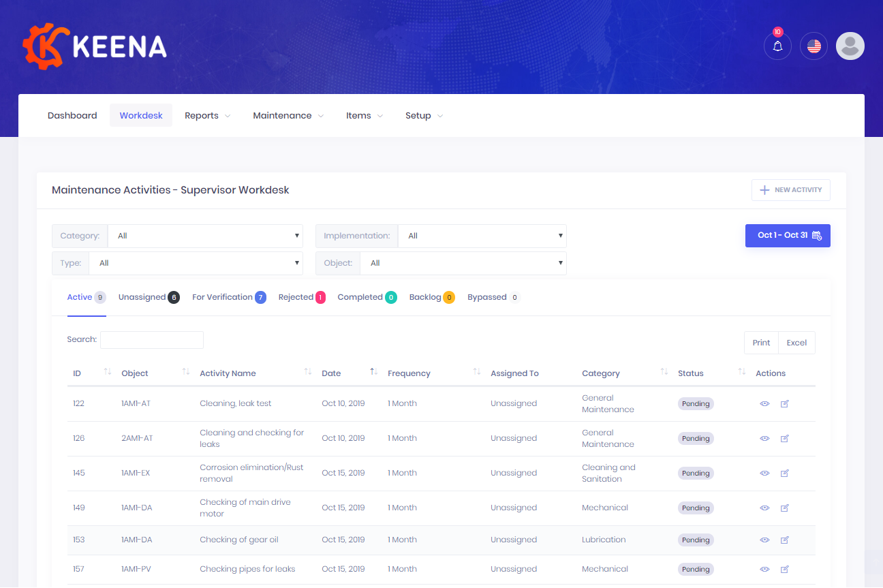Sort by ID column sort icon
The image size is (883, 588).
(107, 372)
